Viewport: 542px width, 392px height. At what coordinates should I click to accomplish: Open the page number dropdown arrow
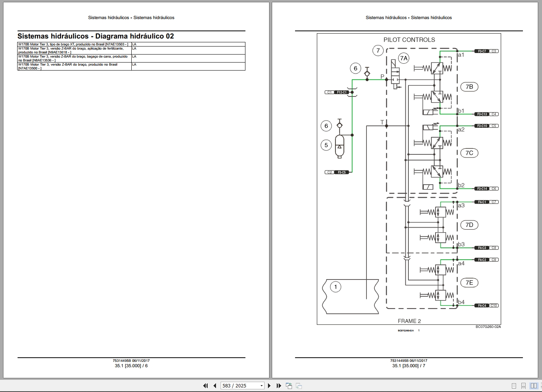pos(261,386)
